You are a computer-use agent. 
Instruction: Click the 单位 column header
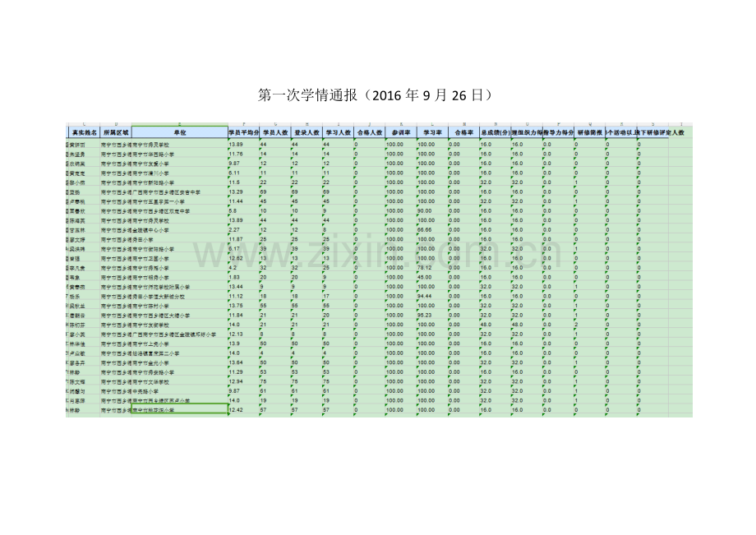[180, 132]
